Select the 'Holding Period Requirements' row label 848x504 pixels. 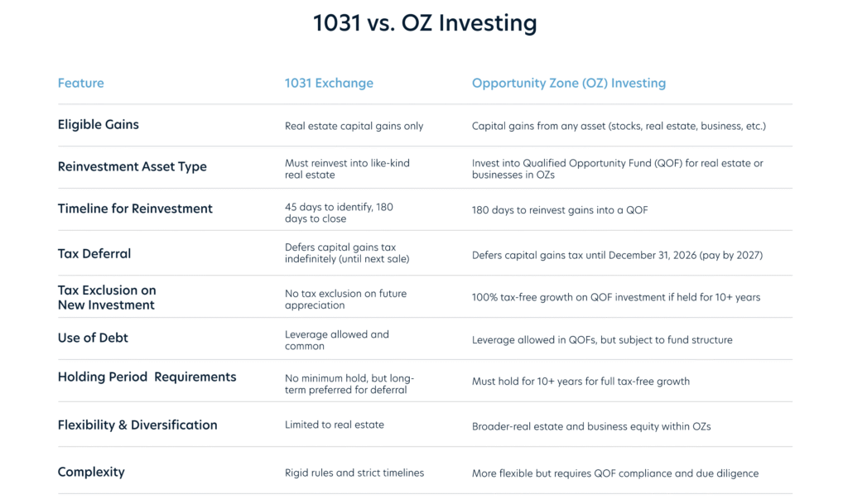147,377
